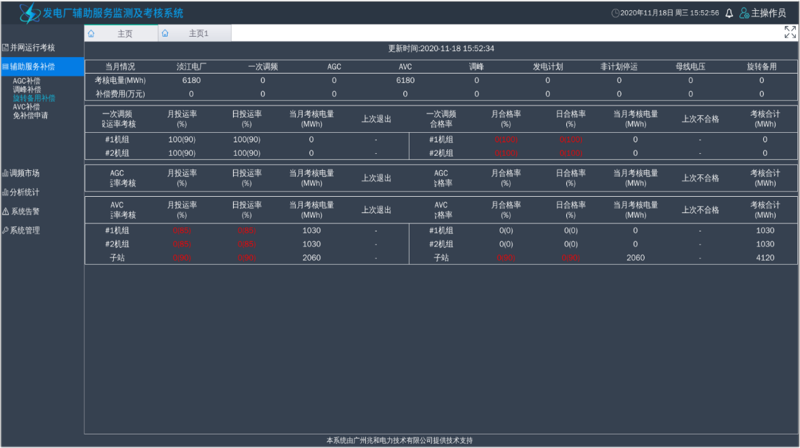This screenshot has width=800, height=448.
Task: Open the 免补偿申请 submenu item
Action: pyautogui.click(x=30, y=115)
